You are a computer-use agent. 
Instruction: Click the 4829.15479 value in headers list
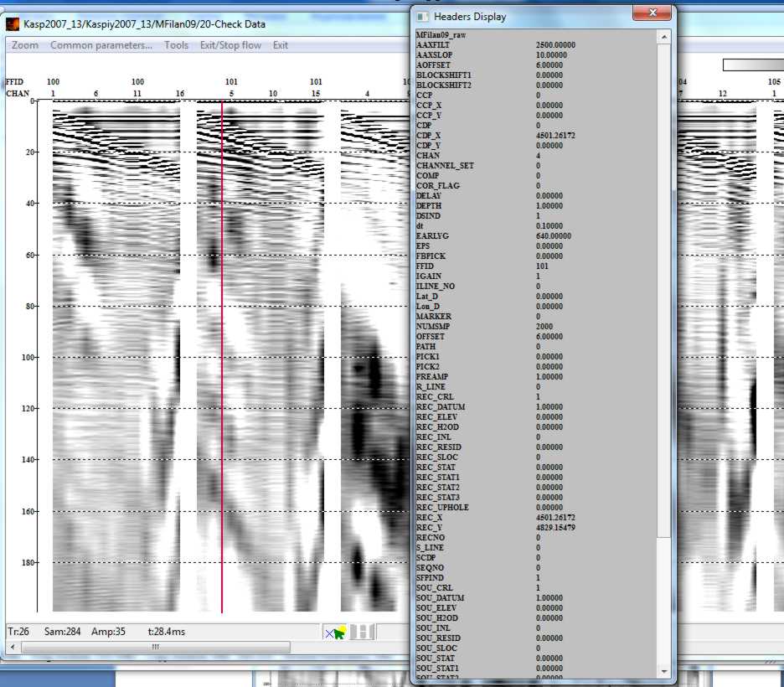coord(555,528)
